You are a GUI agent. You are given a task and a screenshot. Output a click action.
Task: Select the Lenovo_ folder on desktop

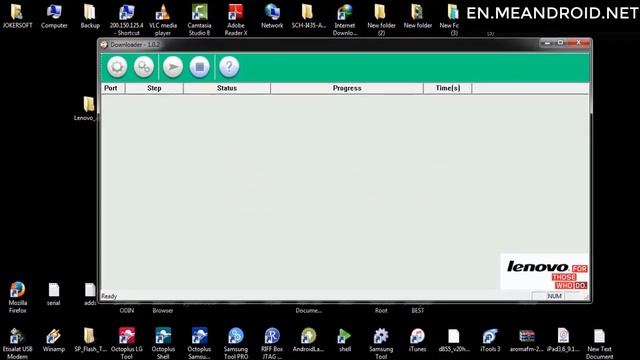point(87,109)
